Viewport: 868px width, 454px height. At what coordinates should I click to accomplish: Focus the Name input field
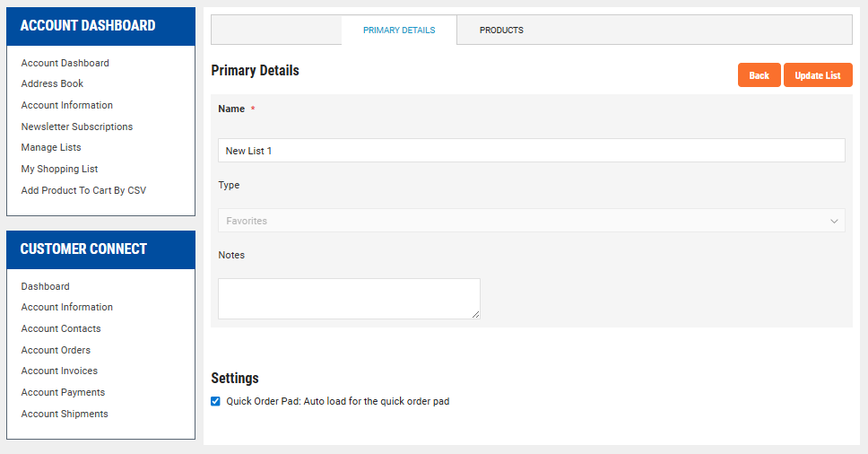tap(532, 151)
